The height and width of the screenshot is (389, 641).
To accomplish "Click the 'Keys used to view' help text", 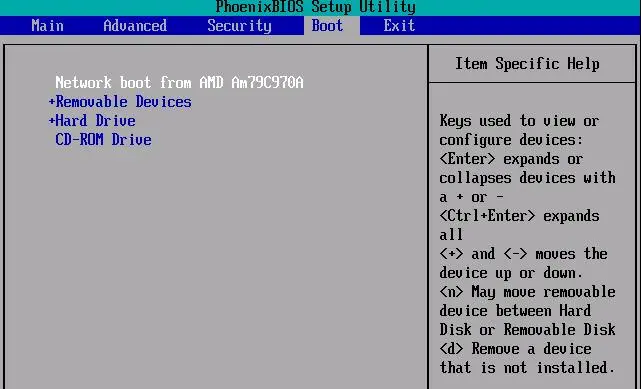I will [519, 121].
